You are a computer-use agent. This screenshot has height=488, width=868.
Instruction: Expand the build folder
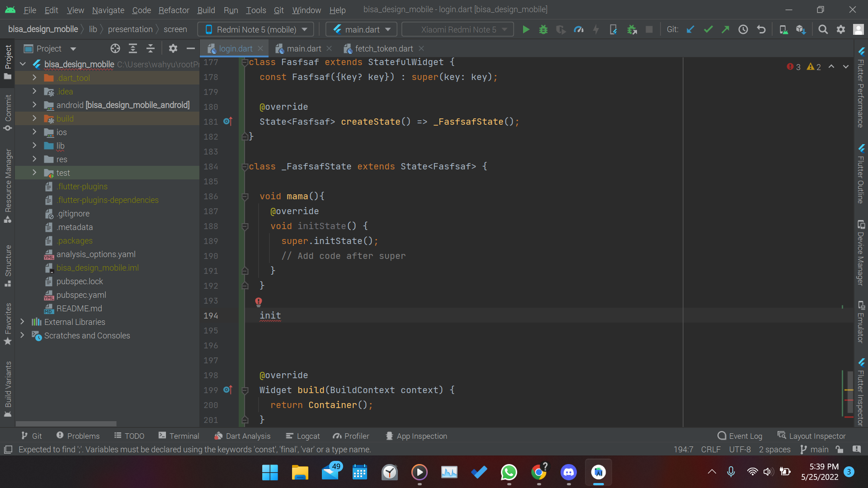click(34, 118)
